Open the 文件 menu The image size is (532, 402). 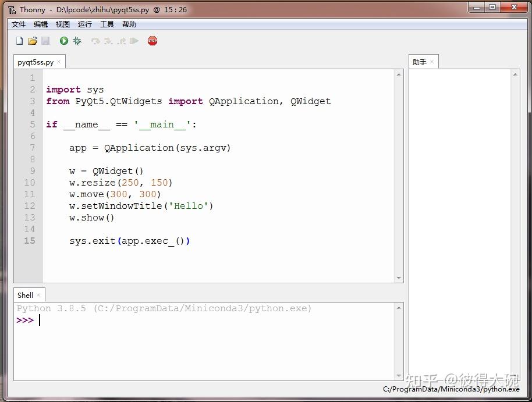[18, 24]
